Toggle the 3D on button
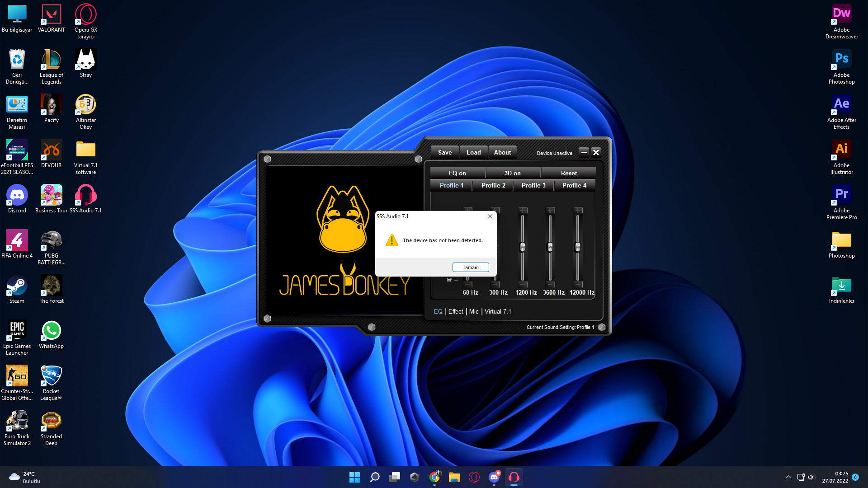Screen dimensions: 868x488 coord(512,173)
